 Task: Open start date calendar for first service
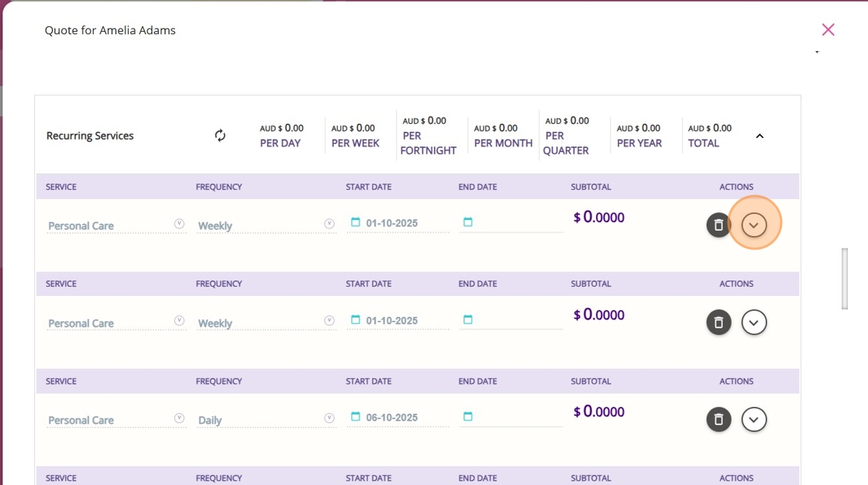click(356, 222)
